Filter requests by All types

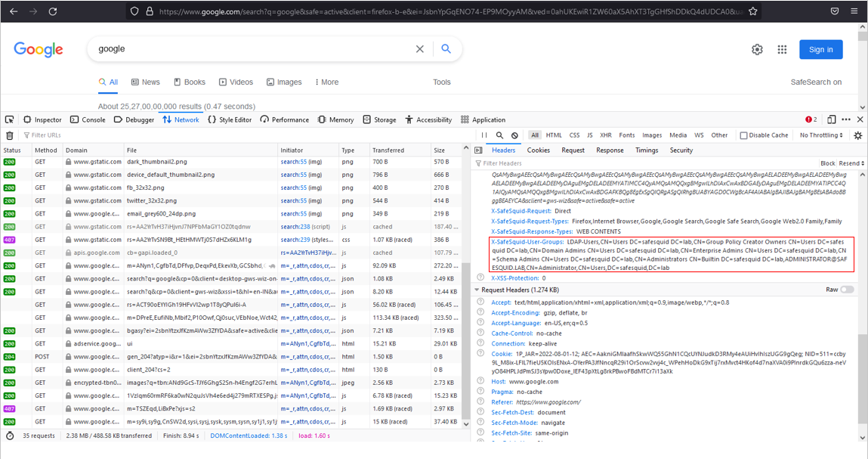click(x=534, y=135)
